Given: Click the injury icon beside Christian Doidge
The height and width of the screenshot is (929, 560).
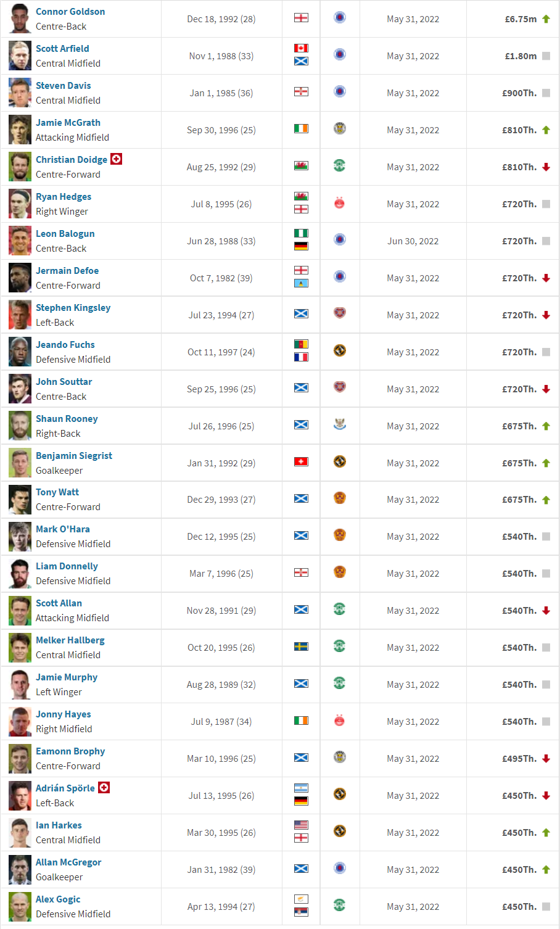Looking at the screenshot, I should click(x=116, y=159).
